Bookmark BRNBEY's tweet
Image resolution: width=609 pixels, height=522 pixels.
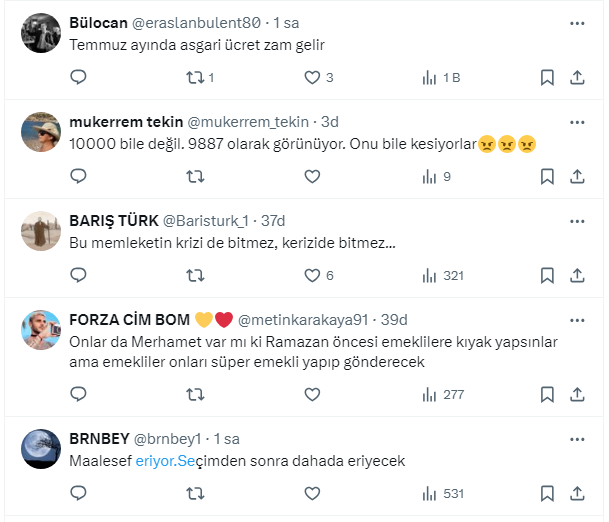(x=547, y=493)
